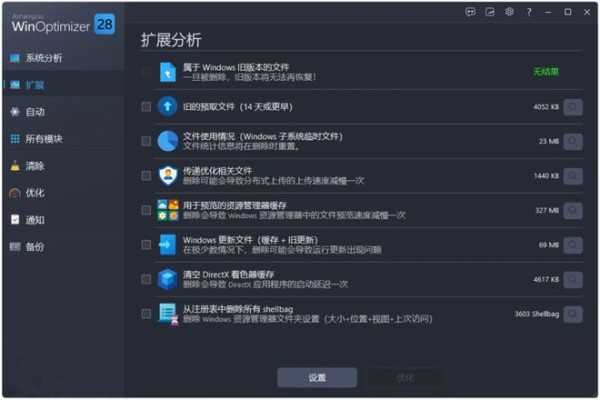Click the DirectX shader cache blue cube icon
This screenshot has width=600, height=400.
pos(168,279)
